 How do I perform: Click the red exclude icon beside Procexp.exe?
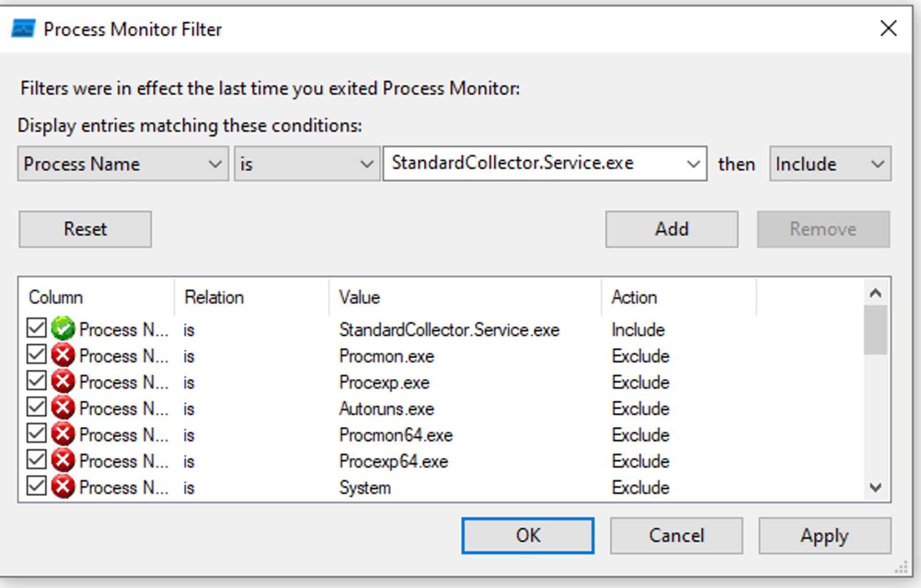(x=63, y=382)
